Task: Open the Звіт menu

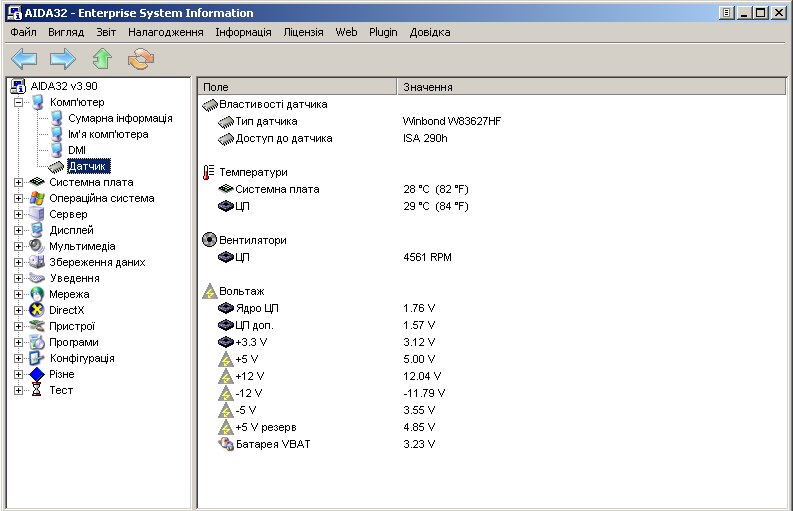Action: click(x=106, y=32)
